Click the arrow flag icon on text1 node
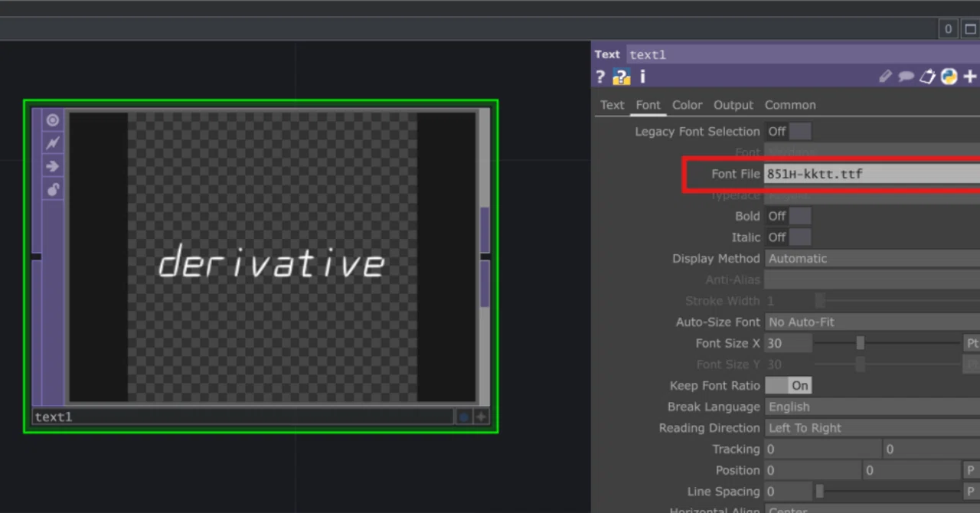The image size is (980, 513). pyautogui.click(x=53, y=166)
